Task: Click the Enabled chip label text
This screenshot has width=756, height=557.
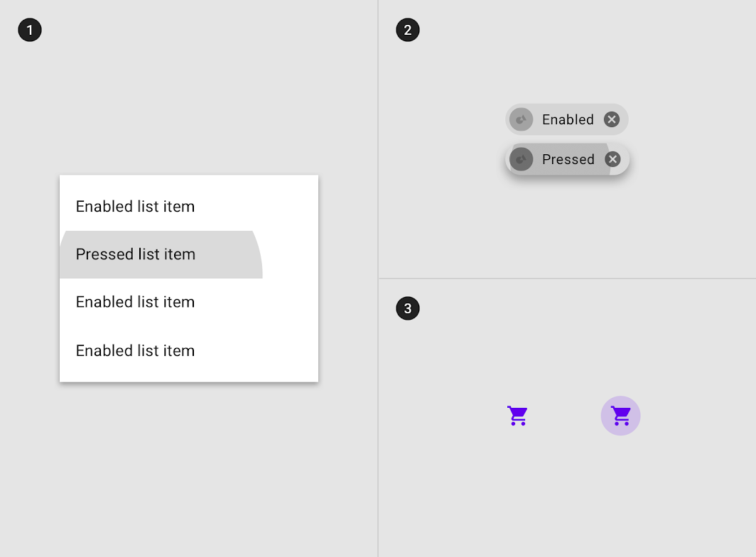Action: click(x=568, y=119)
